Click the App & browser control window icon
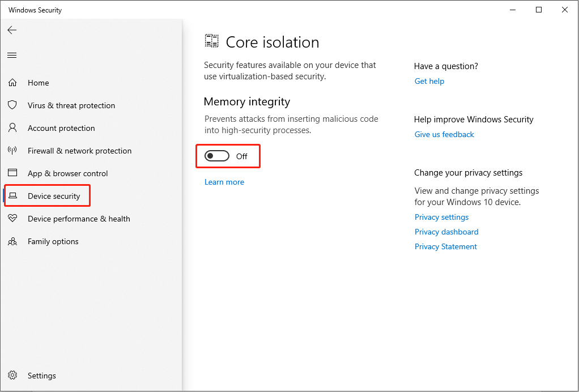The width and height of the screenshot is (579, 392). tap(12, 173)
